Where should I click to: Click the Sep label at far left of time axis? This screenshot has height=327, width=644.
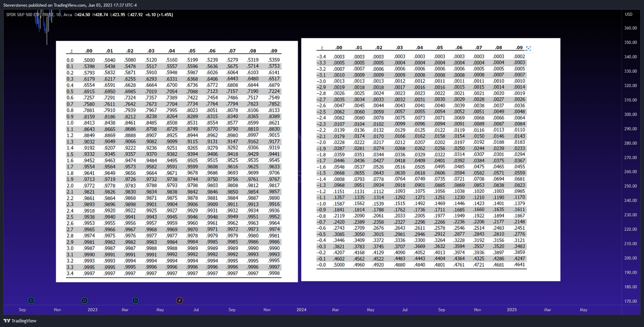[x=22, y=310]
